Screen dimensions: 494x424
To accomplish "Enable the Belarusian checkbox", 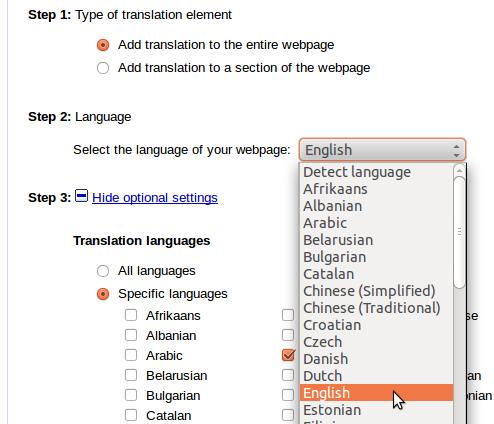I will click(x=131, y=375).
